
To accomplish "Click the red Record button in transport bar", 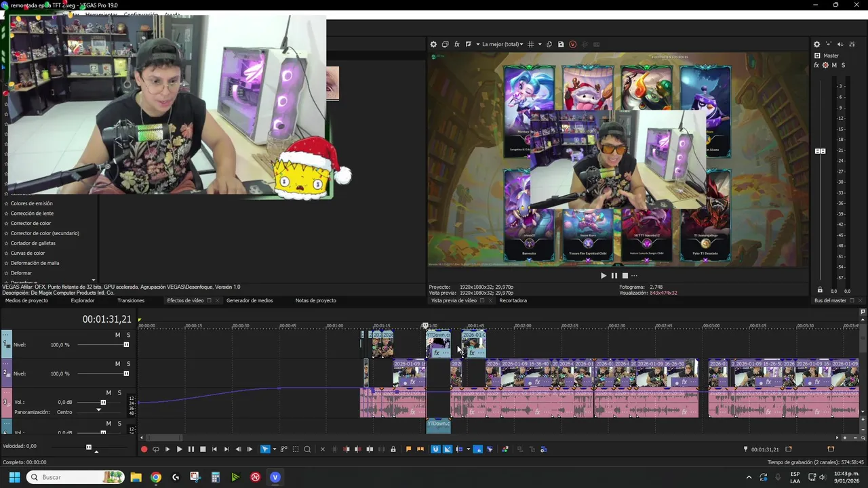I will tap(144, 449).
